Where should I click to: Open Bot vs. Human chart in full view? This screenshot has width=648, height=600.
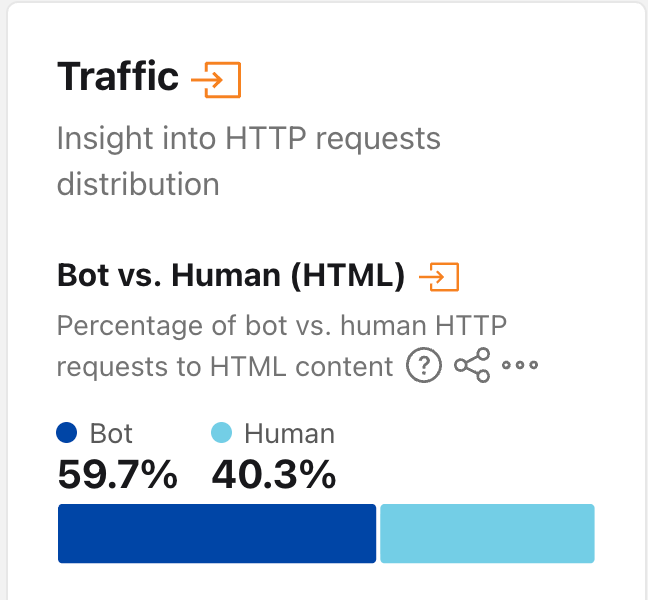pyautogui.click(x=439, y=276)
